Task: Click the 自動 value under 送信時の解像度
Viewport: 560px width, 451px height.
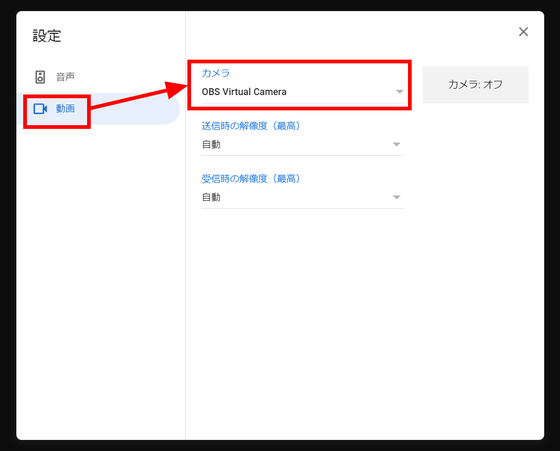Action: (211, 145)
